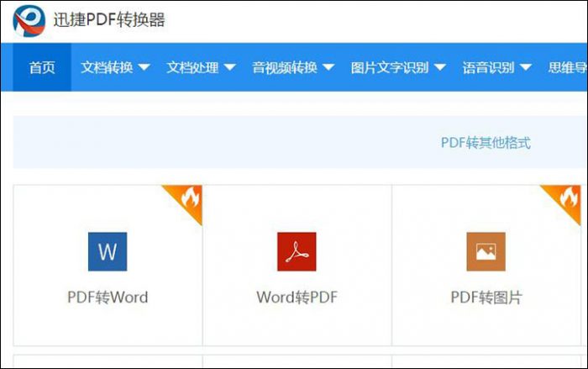This screenshot has height=369, width=588.
Task: Click the Word转PDF label text
Action: pos(297,298)
